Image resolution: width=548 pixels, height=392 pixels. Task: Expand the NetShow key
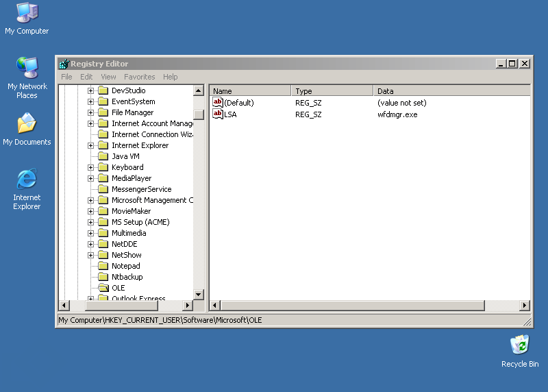[x=90, y=255]
